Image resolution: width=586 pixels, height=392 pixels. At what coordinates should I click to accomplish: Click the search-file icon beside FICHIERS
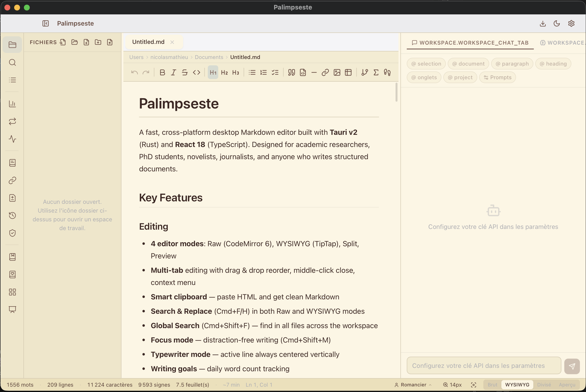pyautogui.click(x=63, y=42)
